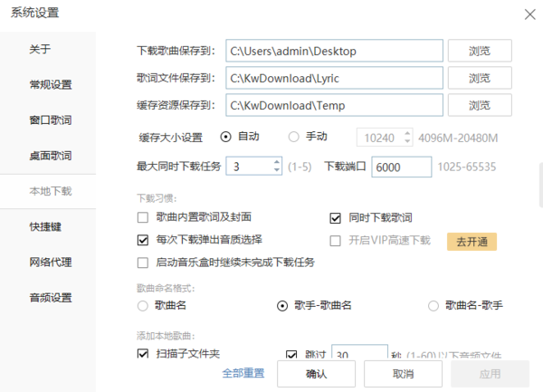Image resolution: width=543 pixels, height=392 pixels.
Task: Enable 歌曲内置歌词及封面 checkbox
Action: click(x=142, y=217)
